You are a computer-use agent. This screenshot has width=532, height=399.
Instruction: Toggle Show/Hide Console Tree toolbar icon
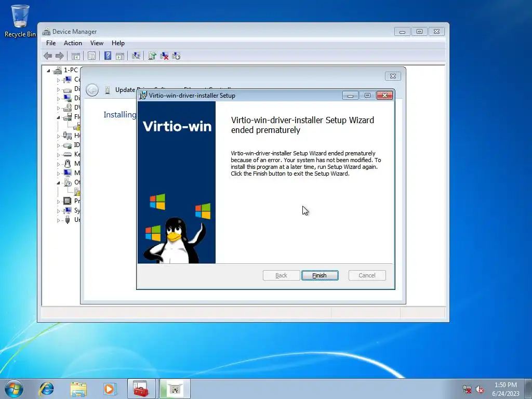76,56
